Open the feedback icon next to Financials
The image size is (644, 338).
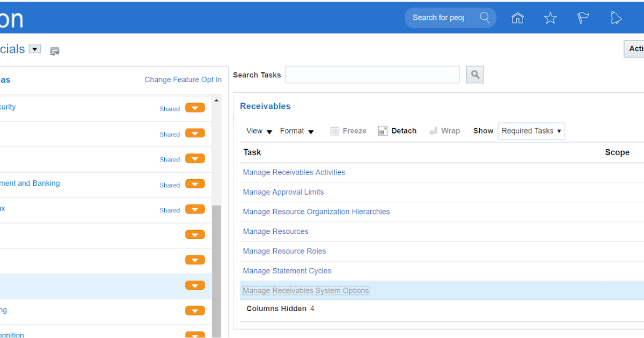(x=54, y=52)
